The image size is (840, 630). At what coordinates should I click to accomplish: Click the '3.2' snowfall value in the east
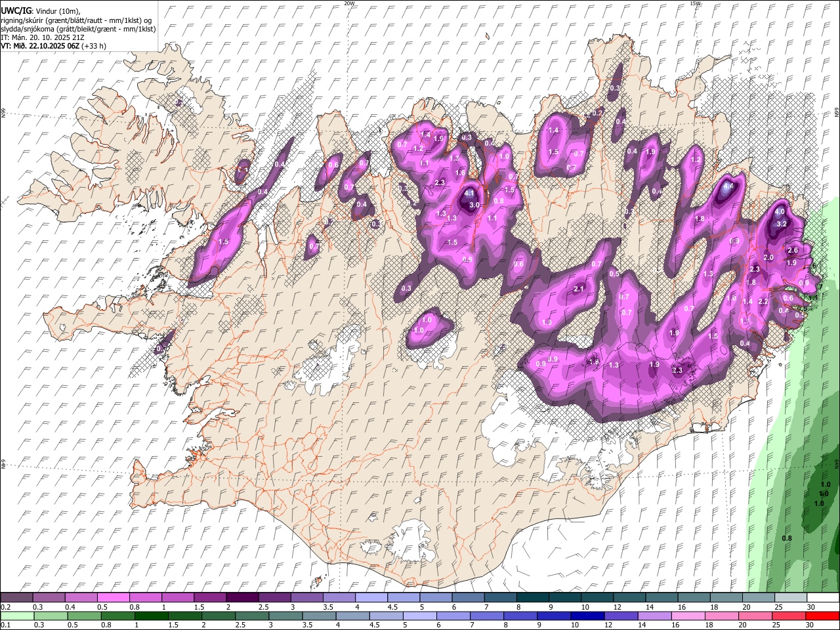click(x=782, y=224)
